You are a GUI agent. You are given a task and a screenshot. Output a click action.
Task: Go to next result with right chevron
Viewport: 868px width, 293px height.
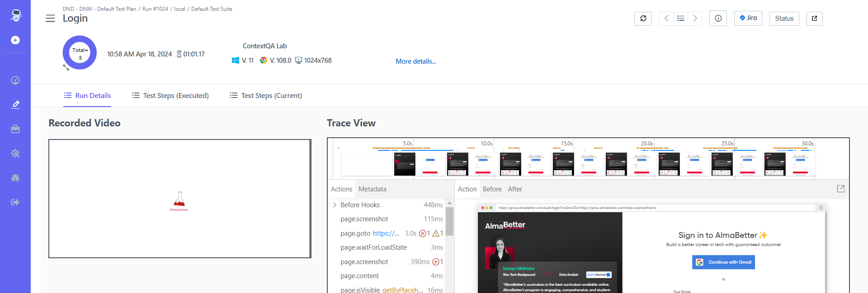click(x=695, y=19)
